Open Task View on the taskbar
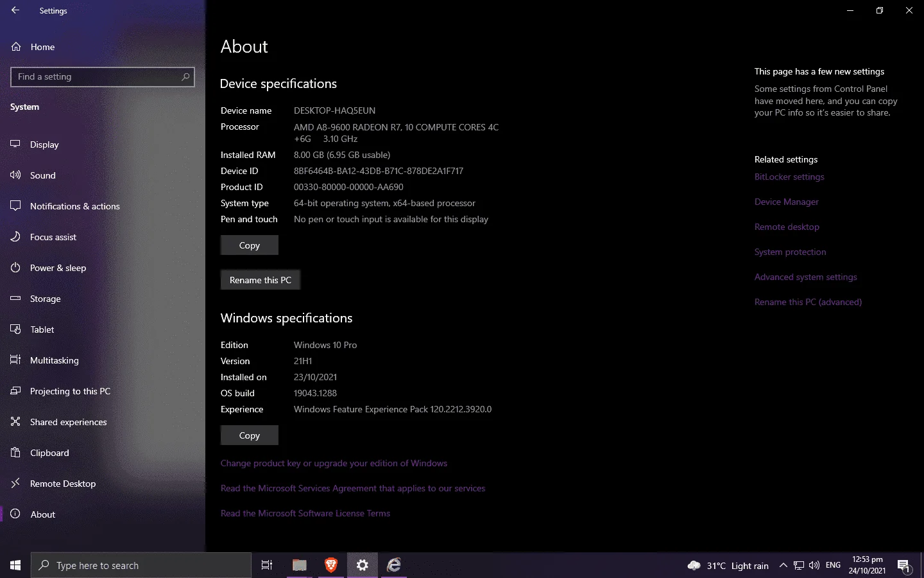This screenshot has height=578, width=924. point(267,565)
